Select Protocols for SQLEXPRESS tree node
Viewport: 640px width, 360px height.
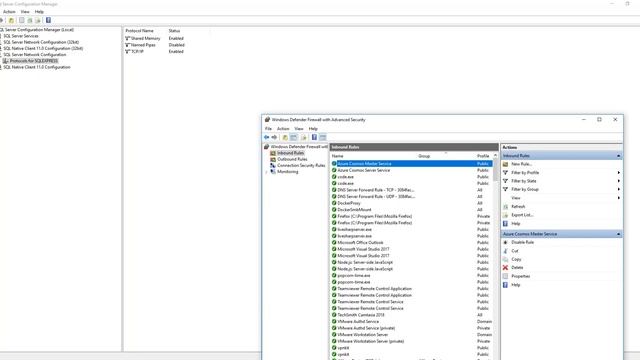click(x=34, y=61)
